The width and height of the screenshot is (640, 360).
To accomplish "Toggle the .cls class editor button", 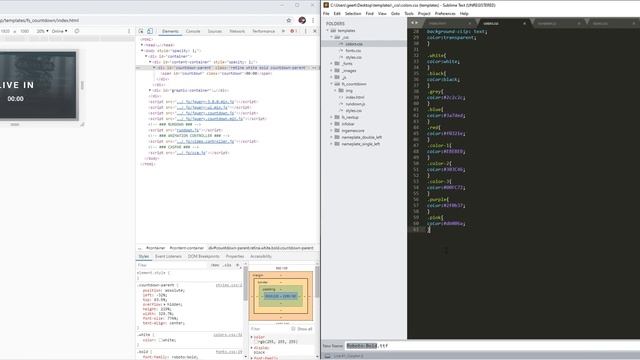I will [227, 265].
